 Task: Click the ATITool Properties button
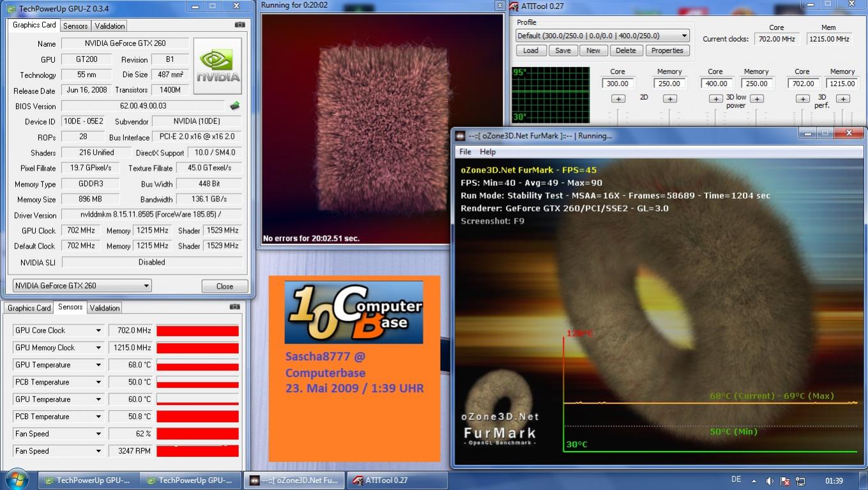(667, 50)
